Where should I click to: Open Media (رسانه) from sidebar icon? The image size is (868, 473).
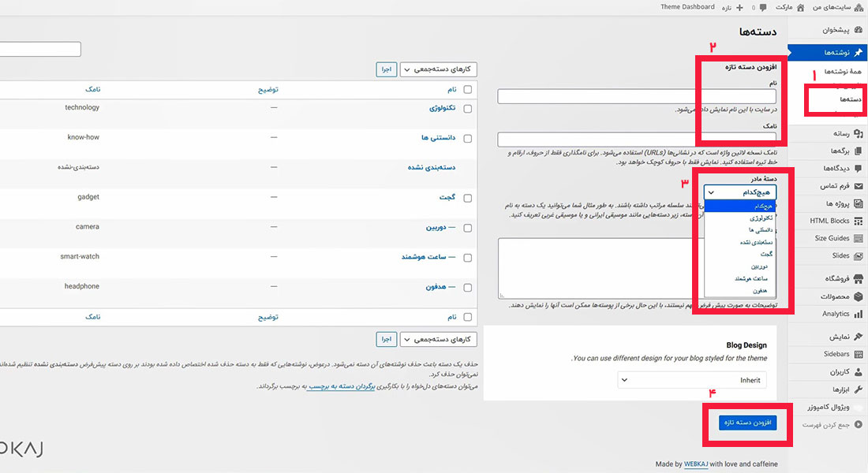click(858, 133)
